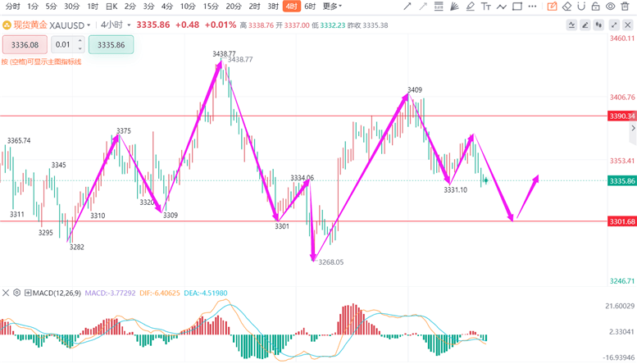The width and height of the screenshot is (637, 364).
Task: Select the 30分 timeframe tab
Action: point(72,6)
